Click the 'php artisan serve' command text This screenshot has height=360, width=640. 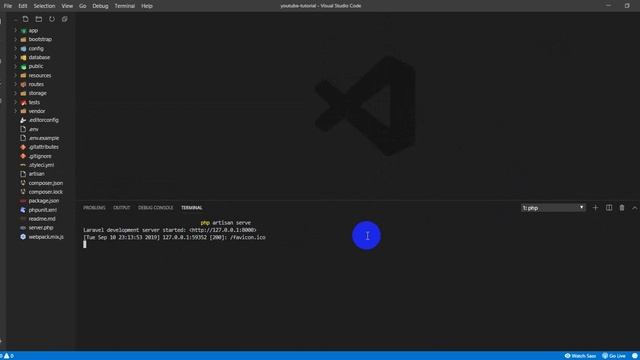coord(226,223)
